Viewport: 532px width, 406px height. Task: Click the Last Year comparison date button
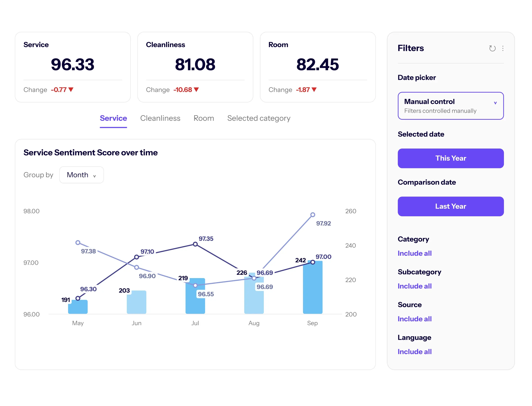[451, 206]
